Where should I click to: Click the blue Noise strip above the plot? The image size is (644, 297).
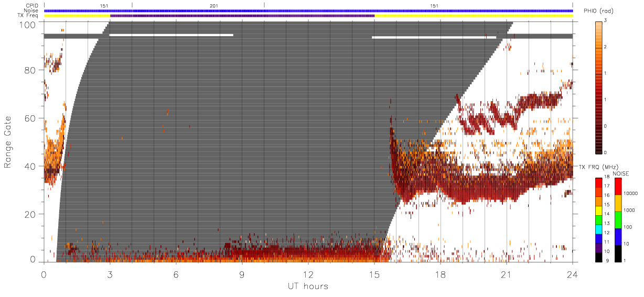coord(308,10)
